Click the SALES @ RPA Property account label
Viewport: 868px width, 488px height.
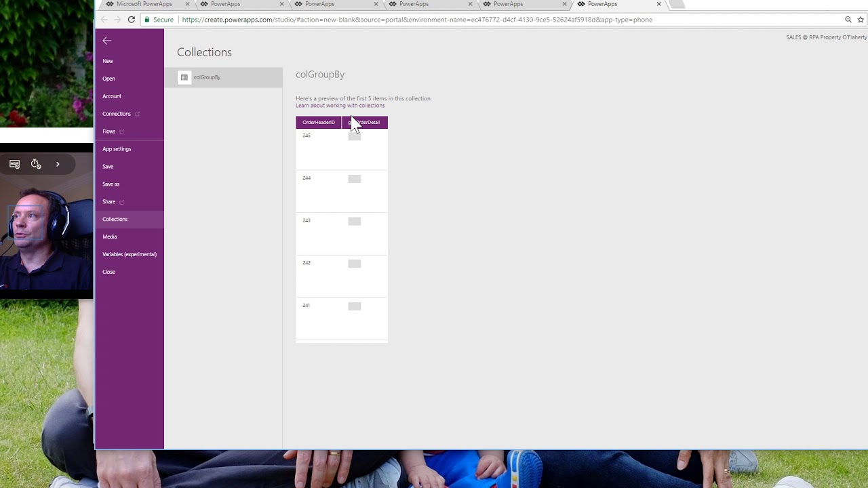826,37
